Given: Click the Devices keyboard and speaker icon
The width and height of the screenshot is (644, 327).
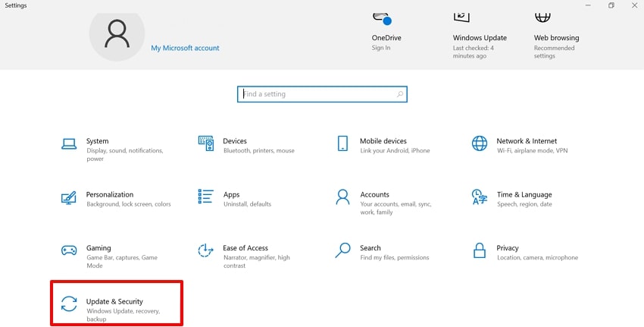Looking at the screenshot, I should click(206, 143).
